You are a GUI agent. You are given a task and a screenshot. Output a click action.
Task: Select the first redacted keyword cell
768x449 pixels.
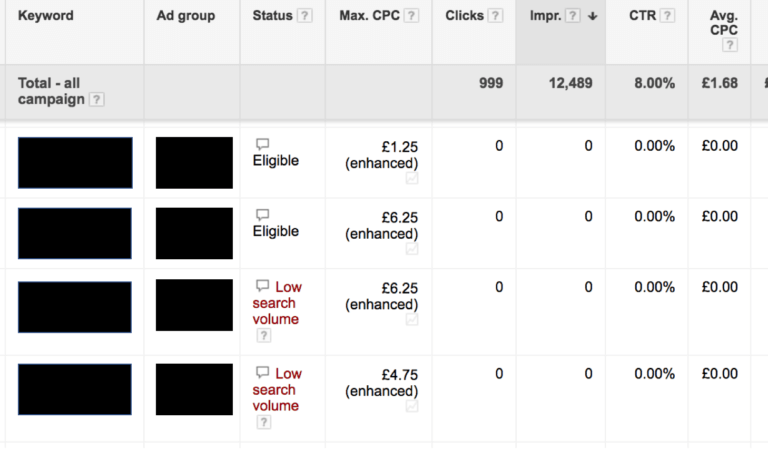pos(75,163)
